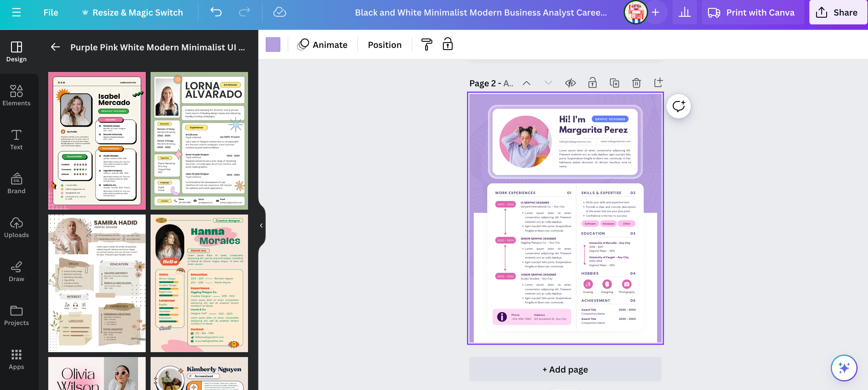The image size is (868, 390).
Task: Toggle lock in the top toolbar
Action: (x=447, y=45)
